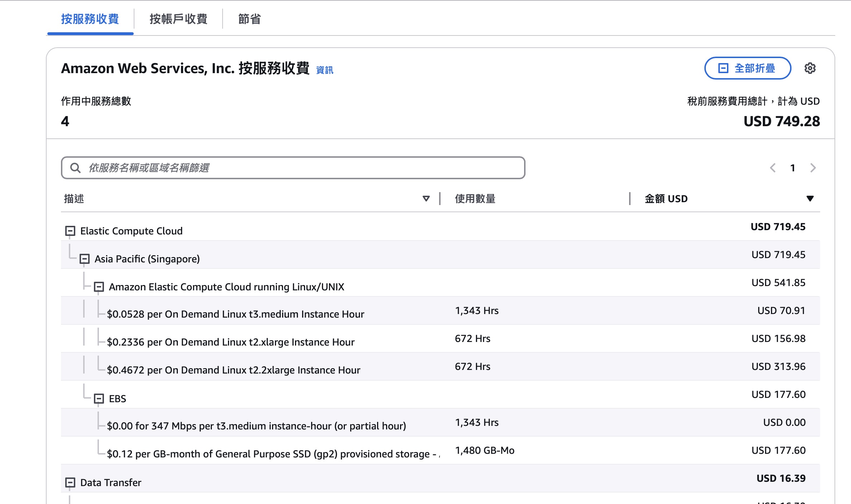Select the gp2 provisioned storage row
This screenshot has width=851, height=504.
pos(441,450)
